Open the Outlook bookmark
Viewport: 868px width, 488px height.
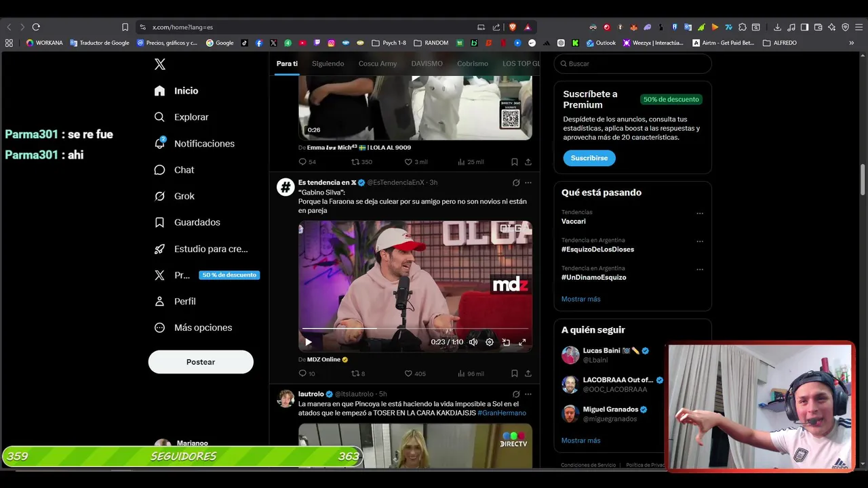601,43
